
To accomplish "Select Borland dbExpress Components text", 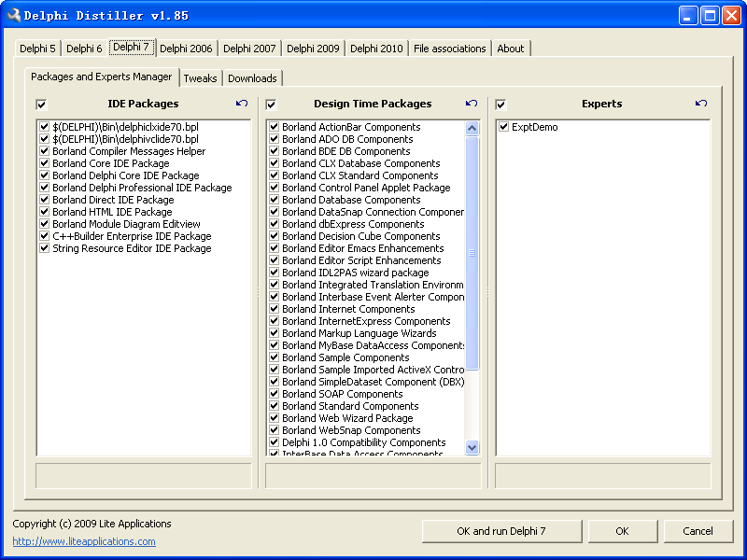I will (x=353, y=224).
